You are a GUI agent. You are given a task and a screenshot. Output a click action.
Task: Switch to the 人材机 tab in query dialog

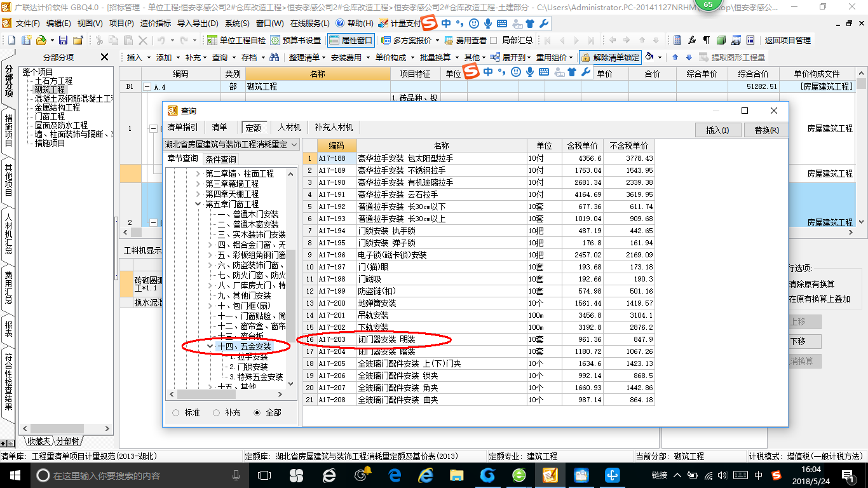pos(290,128)
